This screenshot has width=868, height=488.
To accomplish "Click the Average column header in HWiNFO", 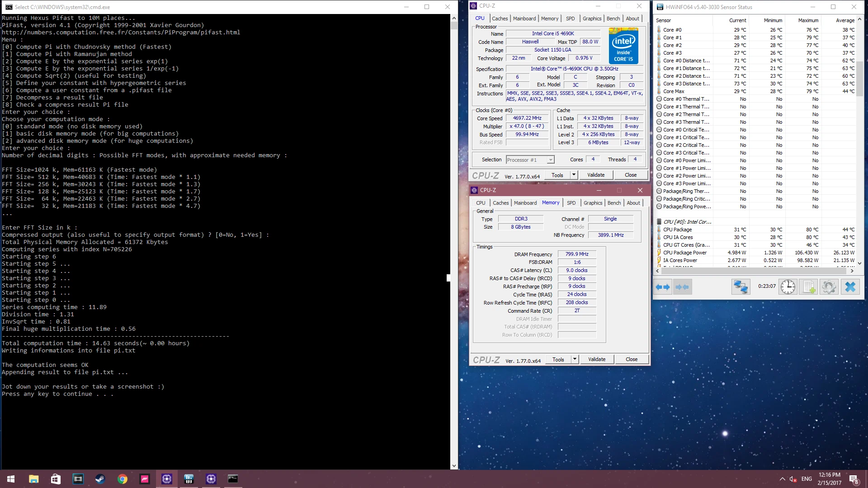I will 839,20.
